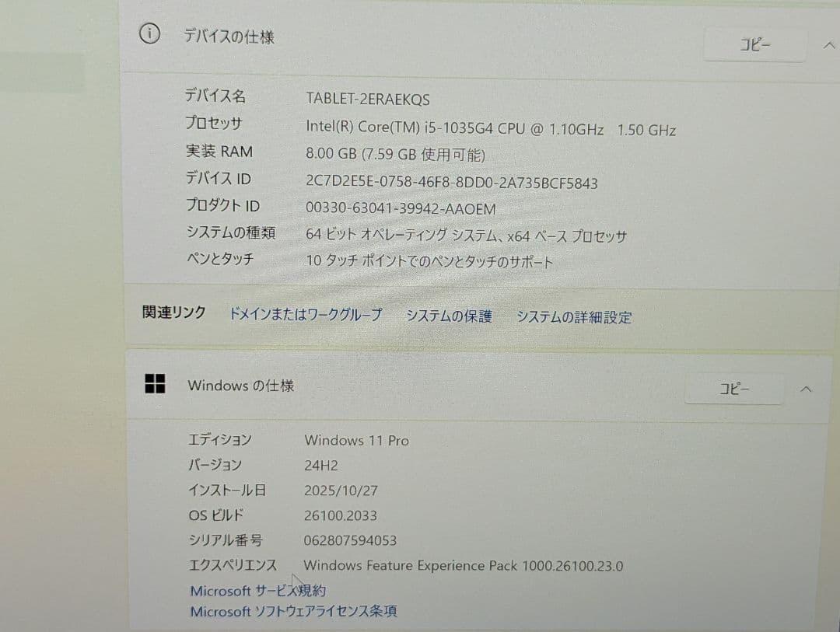Click the シリアル番号 label

pos(226,539)
